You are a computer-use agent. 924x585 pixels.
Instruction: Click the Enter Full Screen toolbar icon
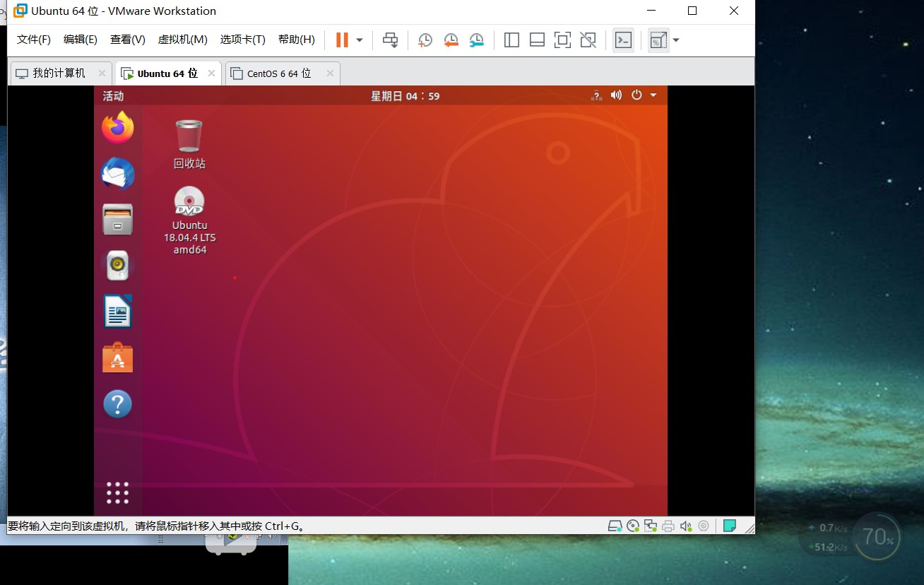[x=562, y=40]
